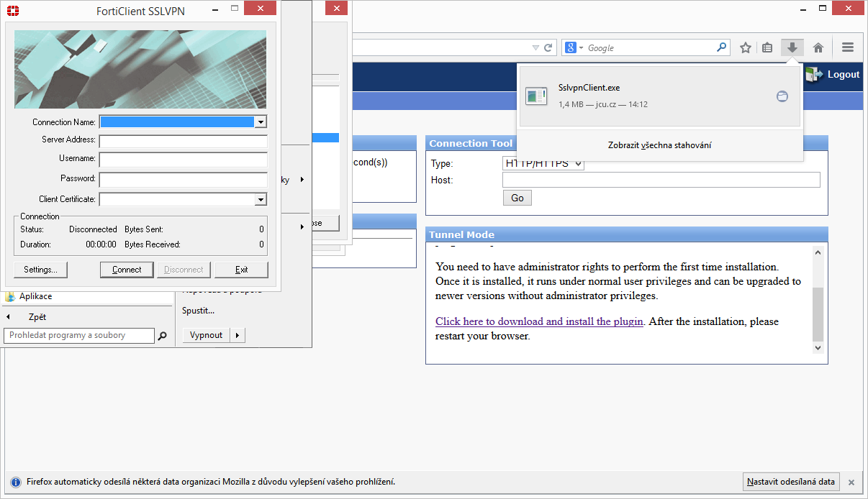
Task: Click the Disconnect button
Action: pos(184,270)
